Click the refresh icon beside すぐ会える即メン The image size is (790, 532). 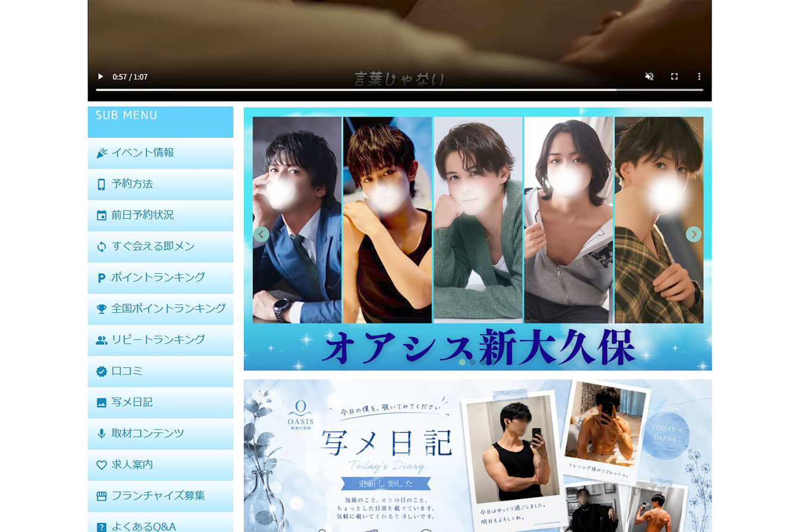(102, 247)
